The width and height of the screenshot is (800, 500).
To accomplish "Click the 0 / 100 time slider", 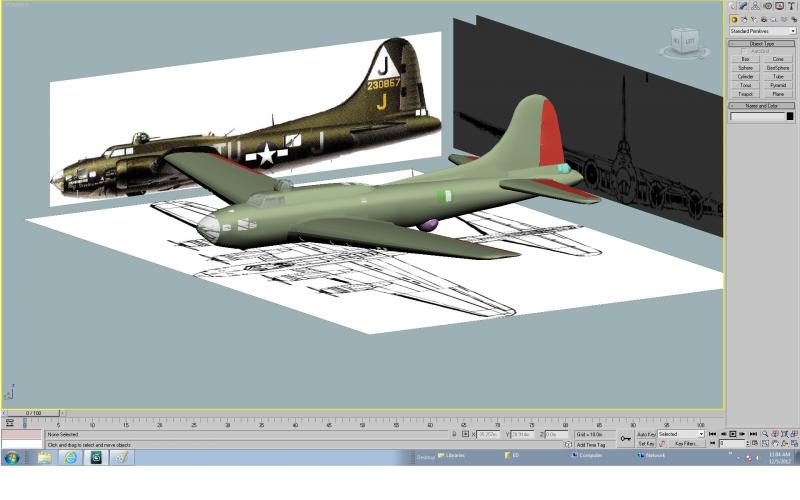I will 34,413.
